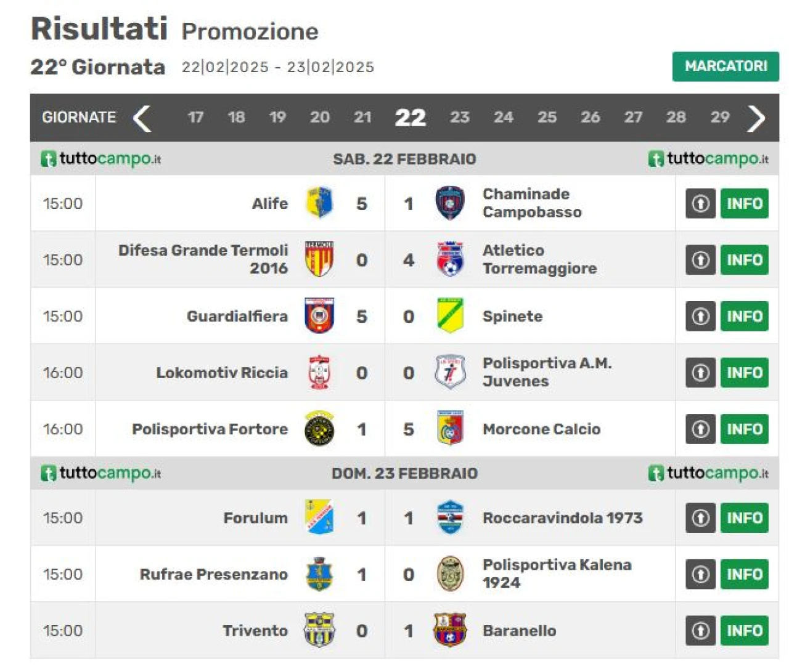Click the Morcone Calcio team logo

[x=450, y=429]
